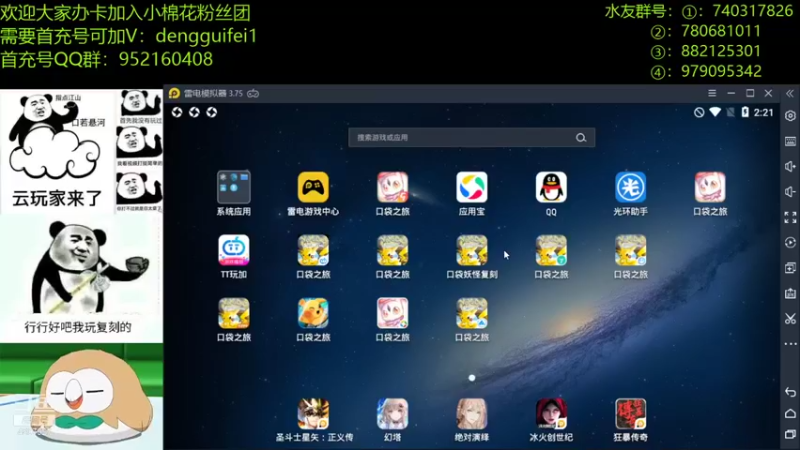Launch 雷电游戏中心 app

[313, 187]
